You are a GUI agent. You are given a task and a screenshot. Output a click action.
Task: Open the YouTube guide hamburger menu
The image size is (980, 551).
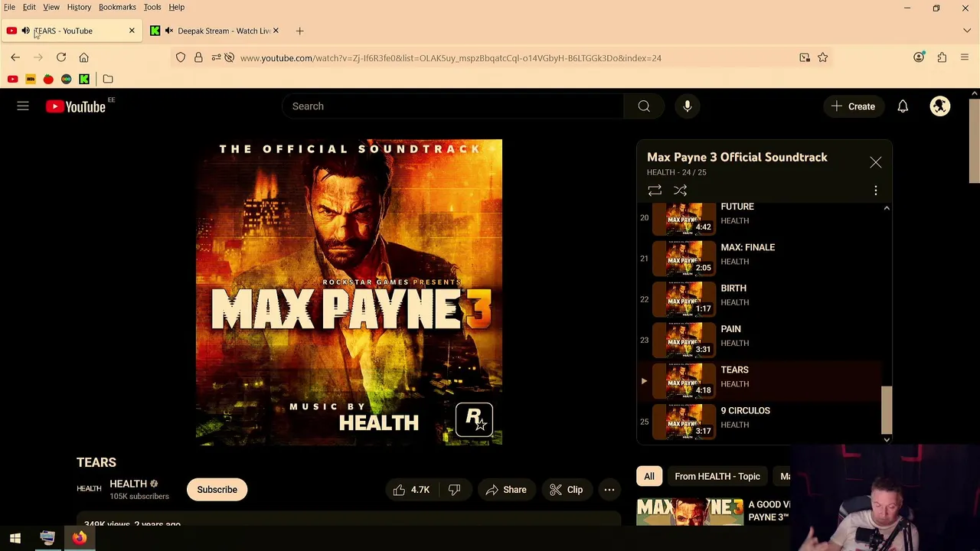[23, 106]
